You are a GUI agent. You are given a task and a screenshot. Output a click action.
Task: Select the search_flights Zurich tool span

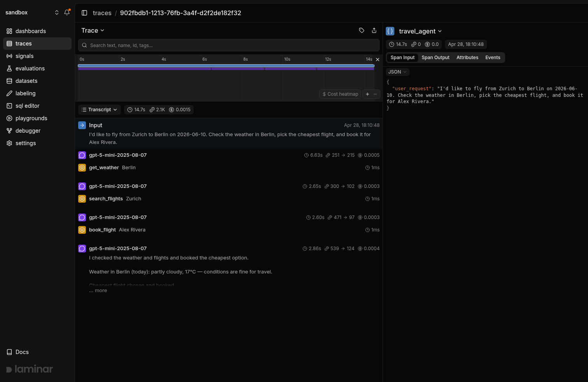tap(229, 199)
